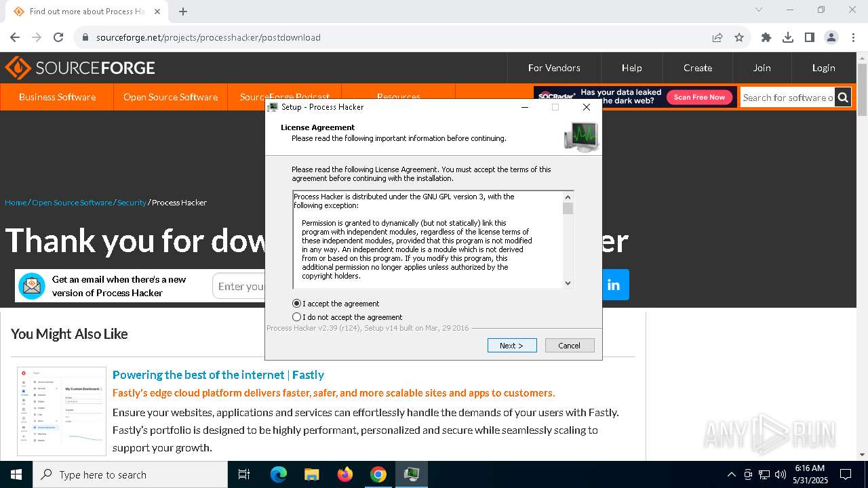868x488 pixels.
Task: Open Open Source Software breadcrumb link
Action: tap(72, 203)
